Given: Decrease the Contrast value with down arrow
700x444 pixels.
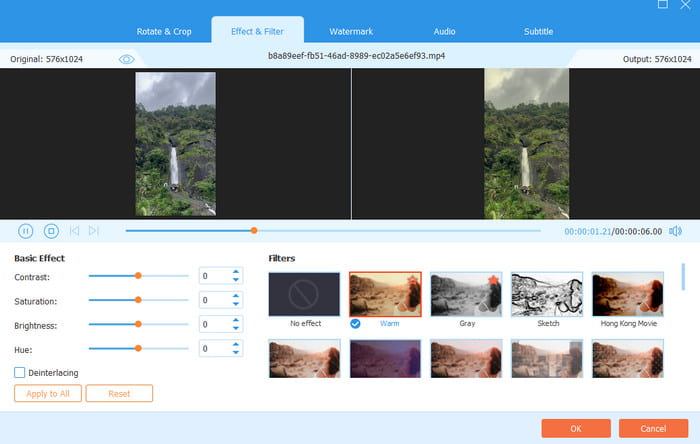Looking at the screenshot, I should tap(236, 280).
